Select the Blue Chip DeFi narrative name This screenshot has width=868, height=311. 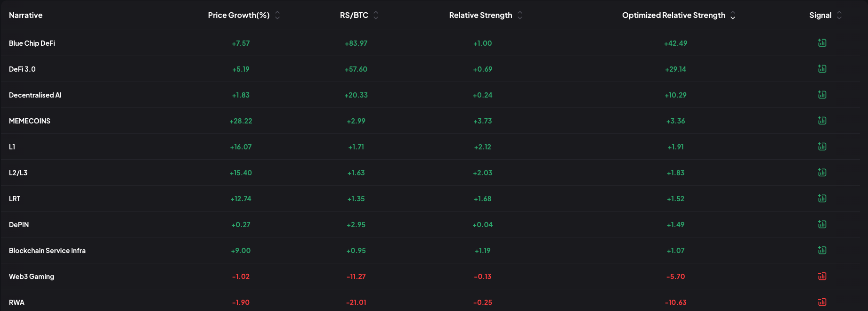(x=32, y=43)
